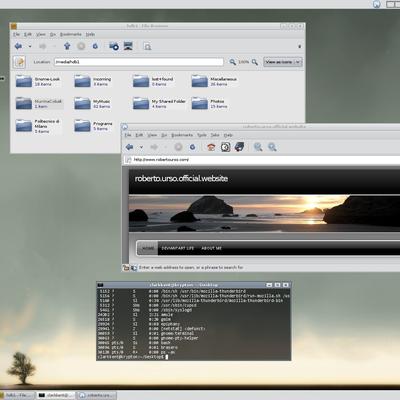
Task: Switch to file browser in the taskbar
Action: 18,395
